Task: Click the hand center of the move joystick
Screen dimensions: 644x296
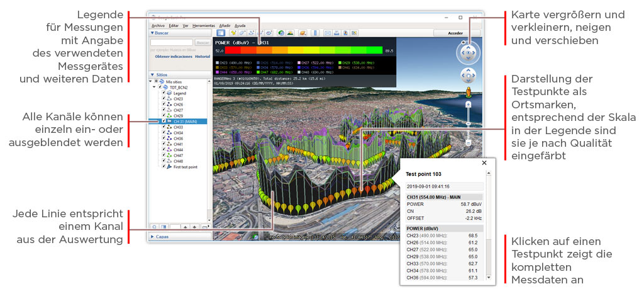Action: click(x=468, y=75)
